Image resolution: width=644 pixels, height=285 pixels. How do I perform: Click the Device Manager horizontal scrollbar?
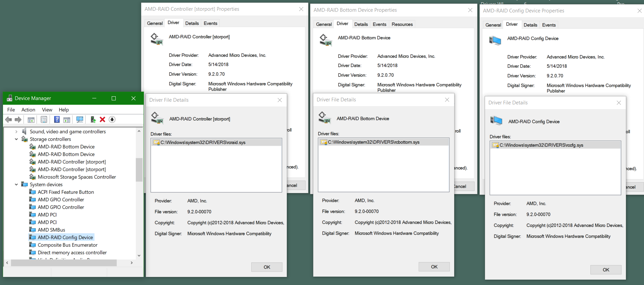(64, 263)
